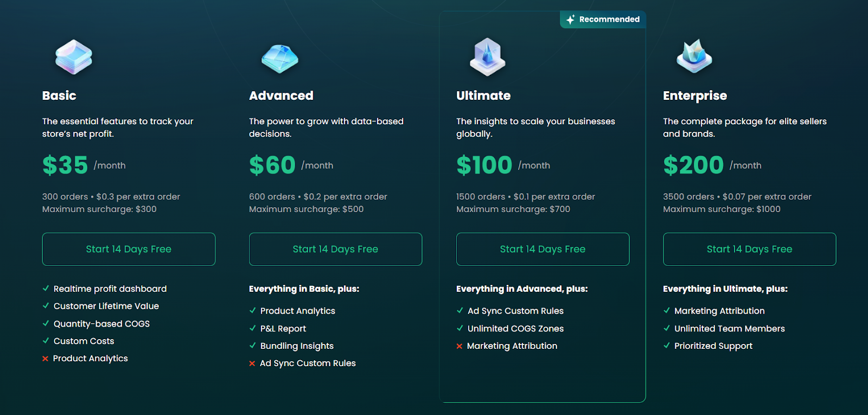Select the Recommended badge
868x415 pixels.
pyautogui.click(x=603, y=19)
